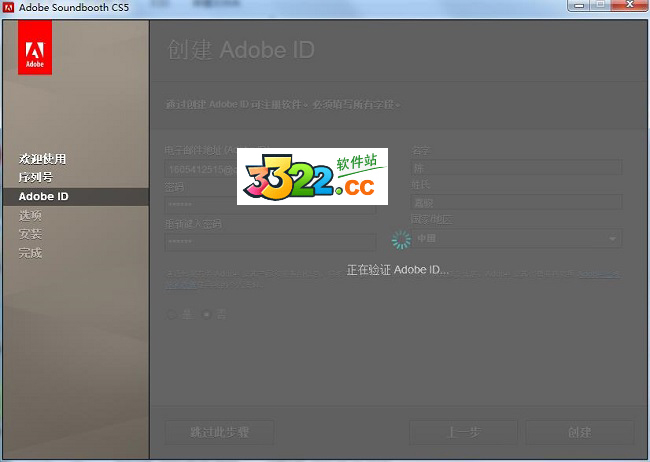650x462 pixels.
Task: Click the spinning verification loader icon
Action: (x=401, y=240)
